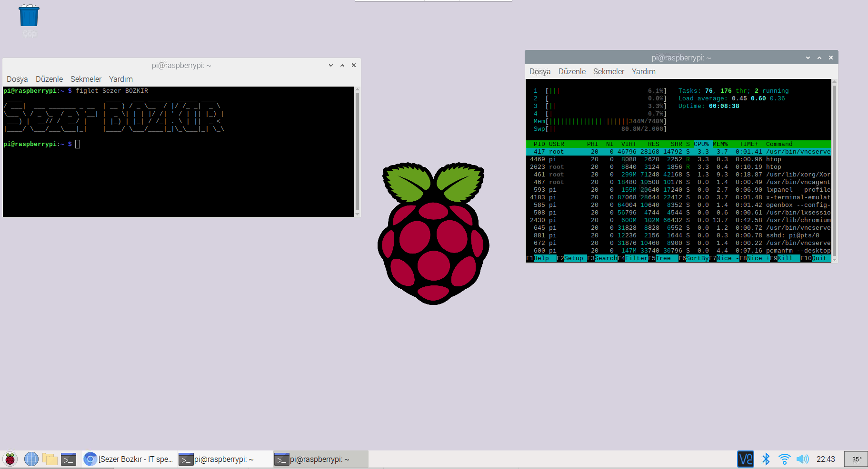868x469 pixels.
Task: Minimize the htop terminal window
Action: click(808, 58)
